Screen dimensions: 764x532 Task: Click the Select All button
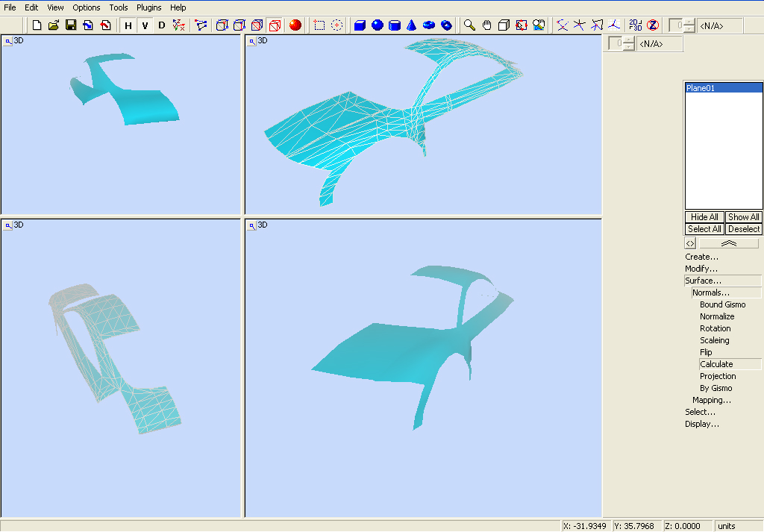pos(704,229)
